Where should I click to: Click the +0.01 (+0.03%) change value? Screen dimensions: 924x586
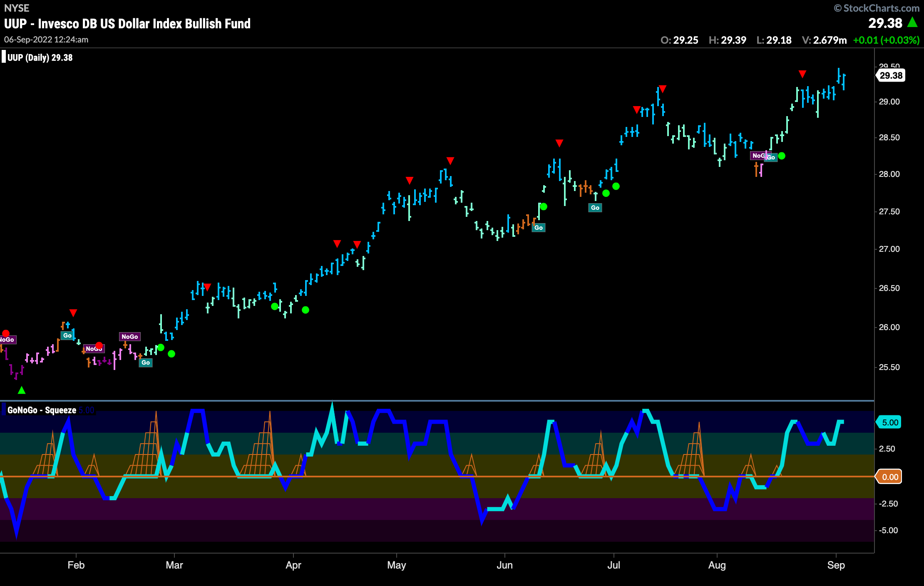coord(886,40)
